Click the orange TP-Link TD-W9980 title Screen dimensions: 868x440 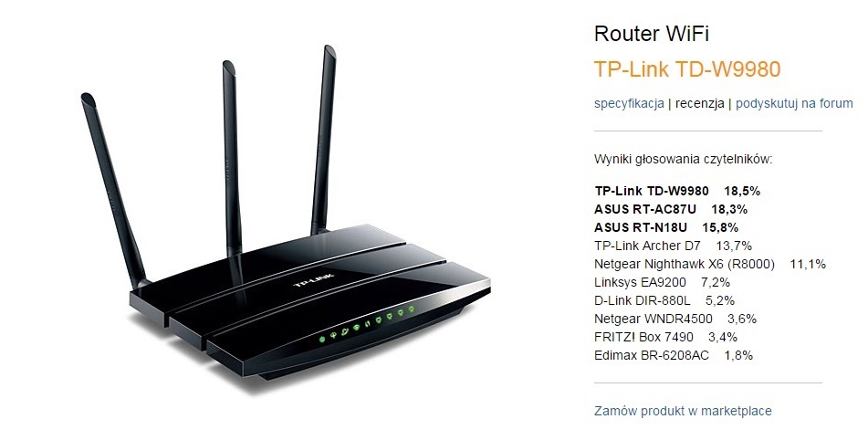pos(687,69)
